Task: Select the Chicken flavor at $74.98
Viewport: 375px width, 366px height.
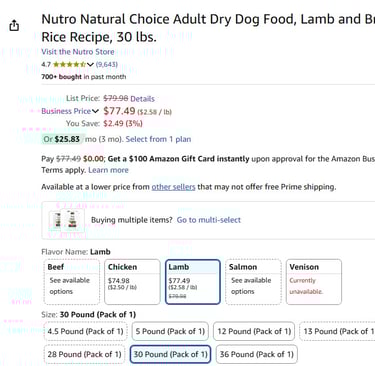Action: point(132,282)
